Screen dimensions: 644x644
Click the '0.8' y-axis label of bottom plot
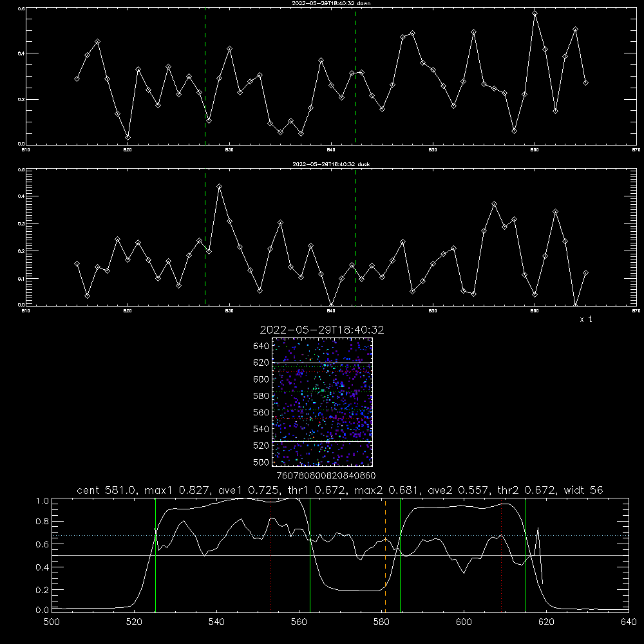(43, 522)
